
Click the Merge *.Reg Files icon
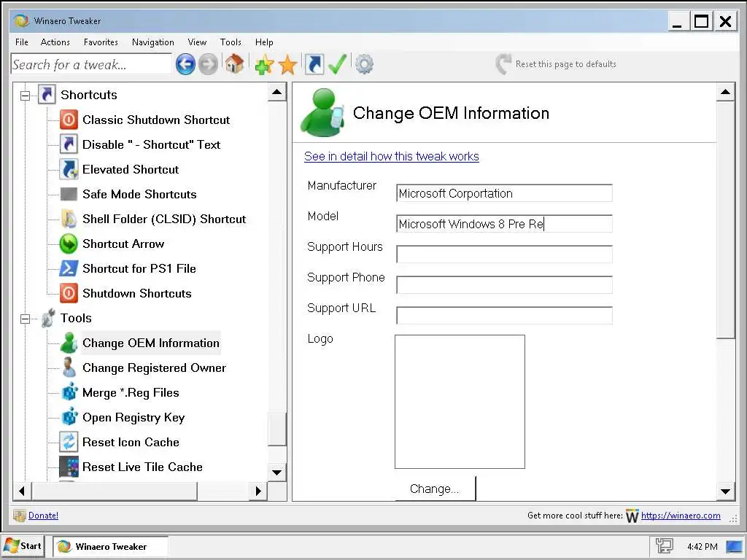tap(69, 392)
